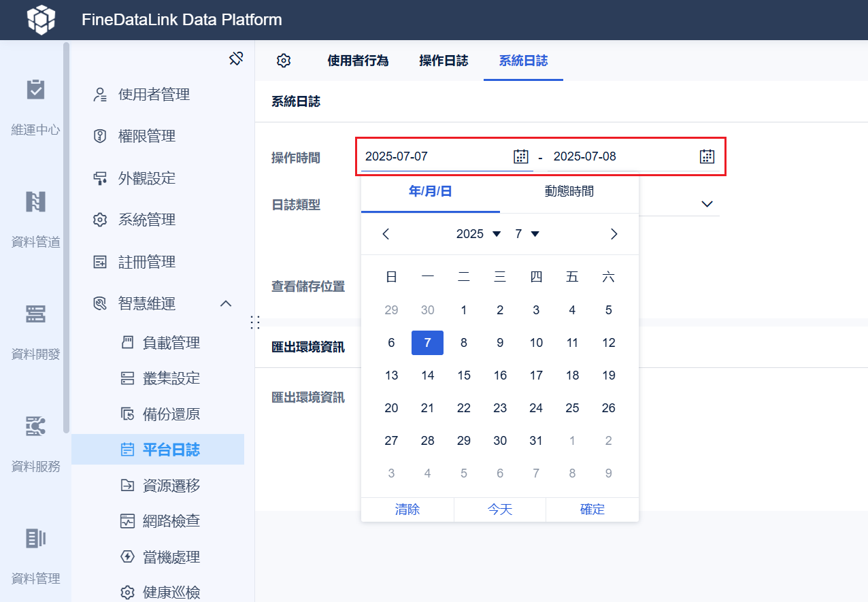Click the settings gear beside 使用者行為 tab

tap(284, 61)
